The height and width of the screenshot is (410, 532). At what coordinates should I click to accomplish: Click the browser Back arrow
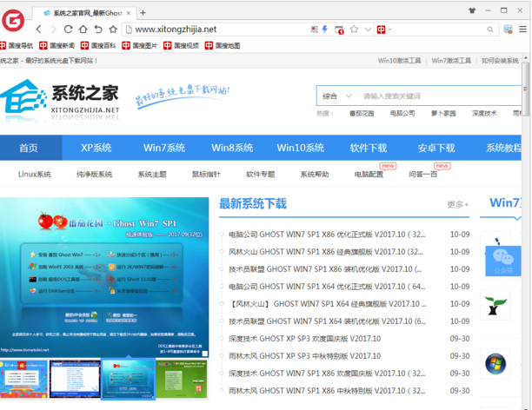(38, 30)
